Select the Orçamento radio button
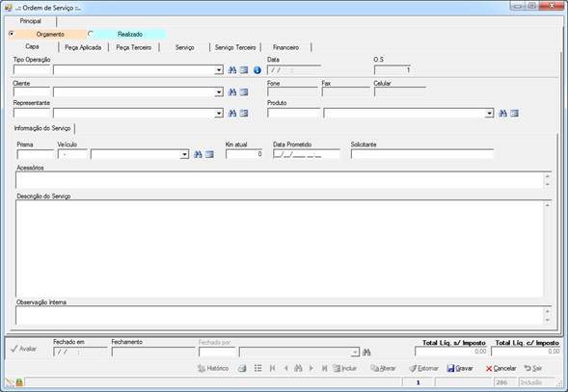Screen dimensions: 568x392 pyautogui.click(x=12, y=34)
